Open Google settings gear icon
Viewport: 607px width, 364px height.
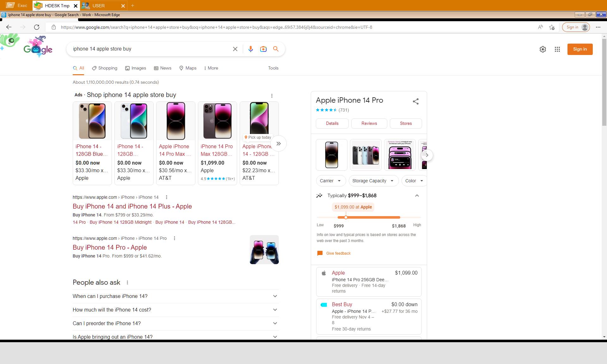pyautogui.click(x=543, y=49)
